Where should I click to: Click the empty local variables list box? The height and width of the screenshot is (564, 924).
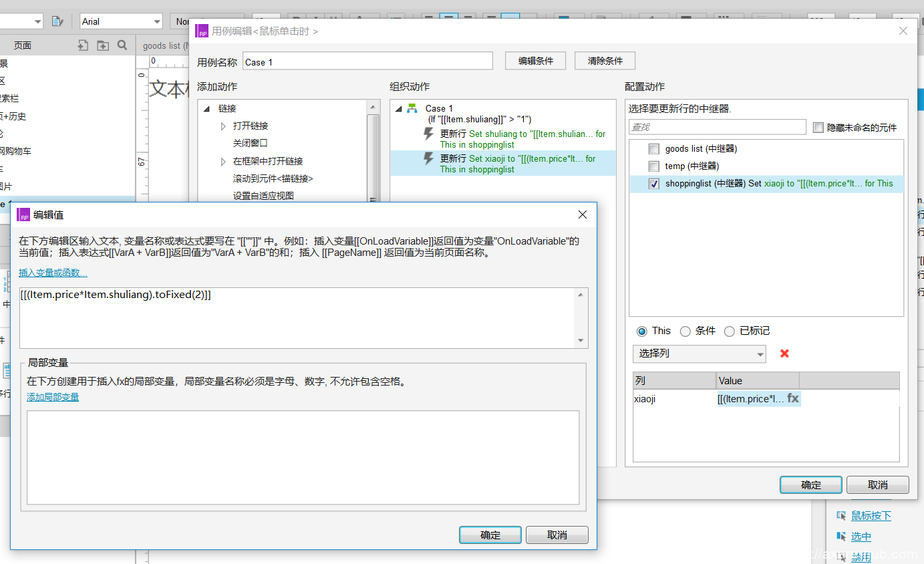303,457
